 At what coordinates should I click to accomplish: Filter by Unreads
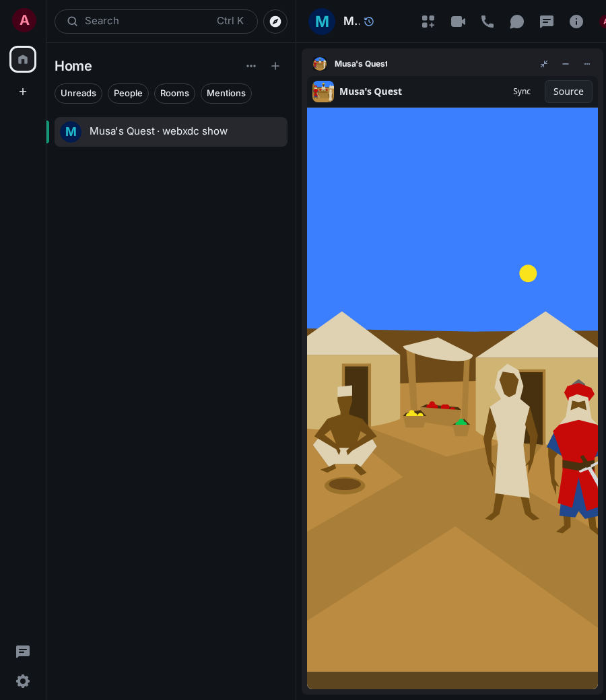[78, 94]
